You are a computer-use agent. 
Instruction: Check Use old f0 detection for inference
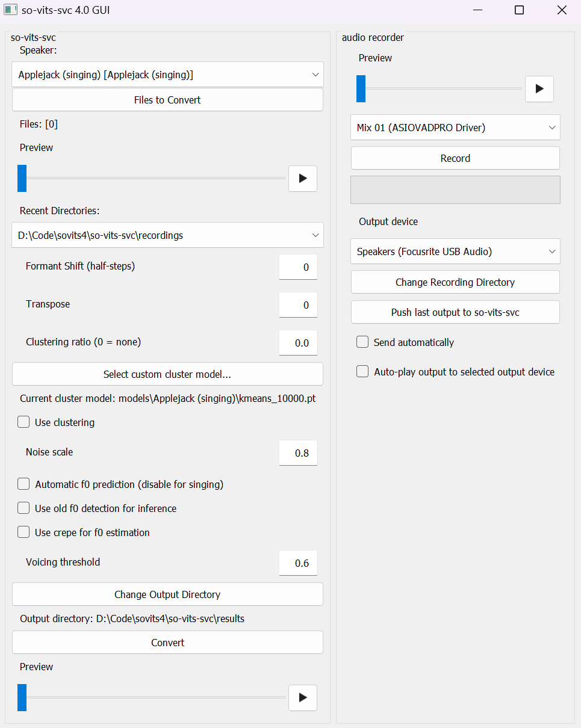23,508
